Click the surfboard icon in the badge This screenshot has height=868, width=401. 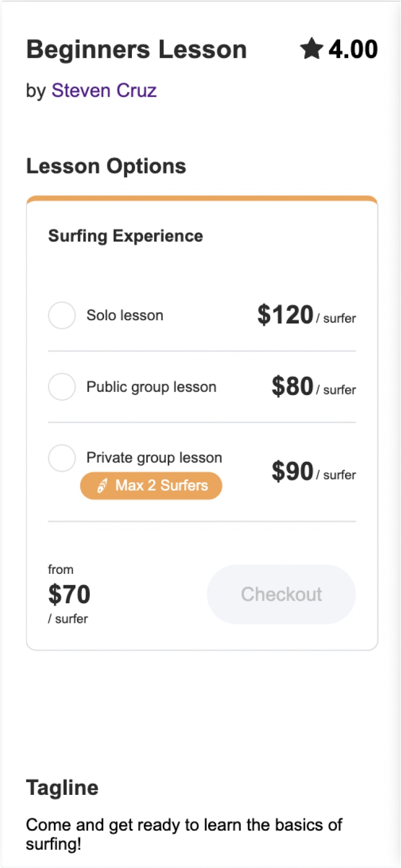coord(102,486)
